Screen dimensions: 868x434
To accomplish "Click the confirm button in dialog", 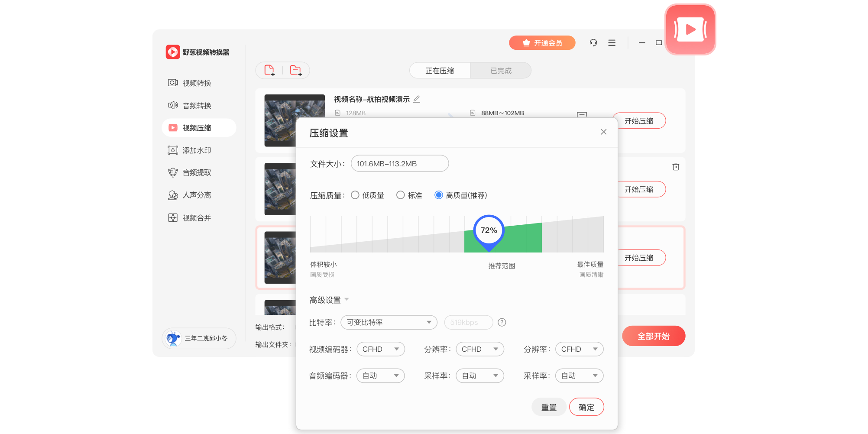I will pos(586,407).
